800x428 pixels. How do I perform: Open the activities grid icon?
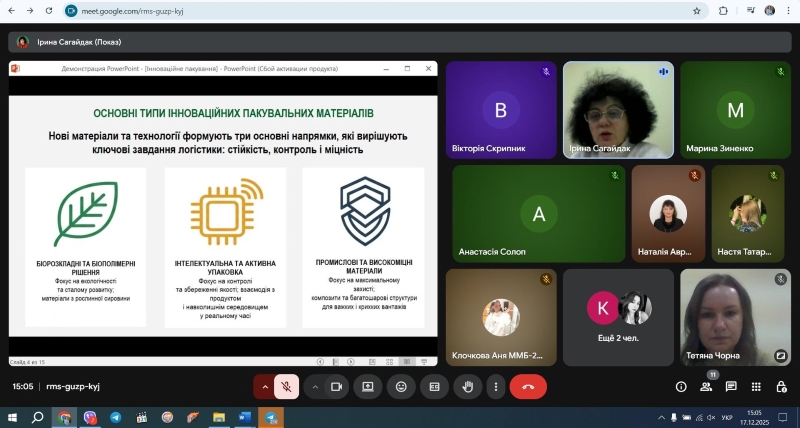pos(756,386)
